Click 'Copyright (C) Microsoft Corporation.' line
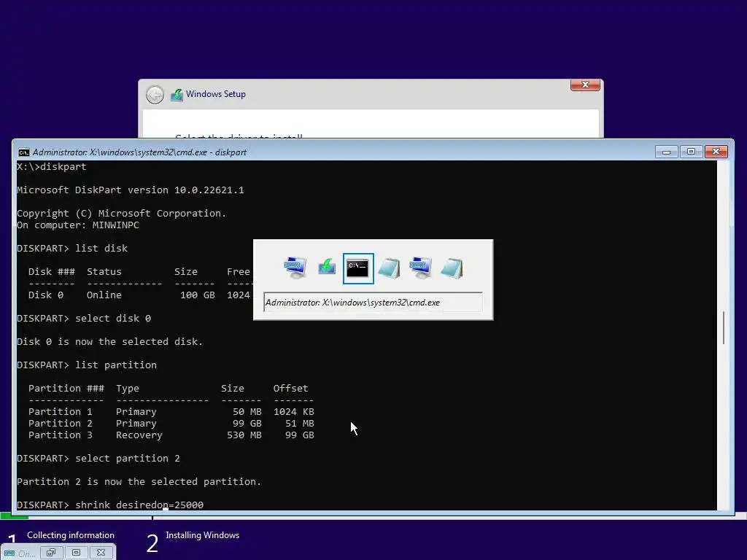 click(122, 214)
